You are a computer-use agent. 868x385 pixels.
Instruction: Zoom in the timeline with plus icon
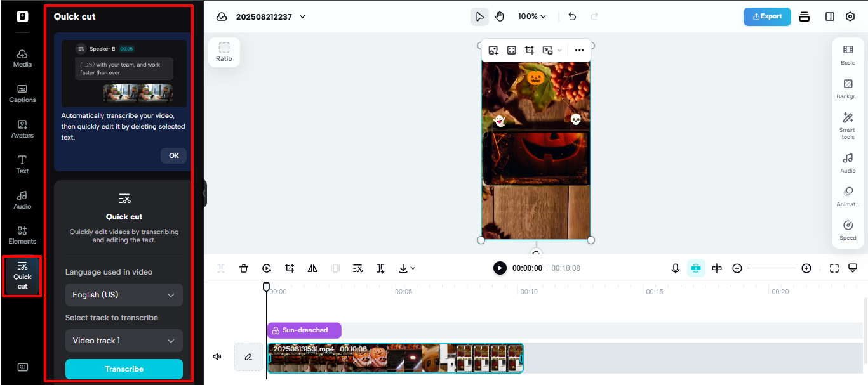point(806,268)
